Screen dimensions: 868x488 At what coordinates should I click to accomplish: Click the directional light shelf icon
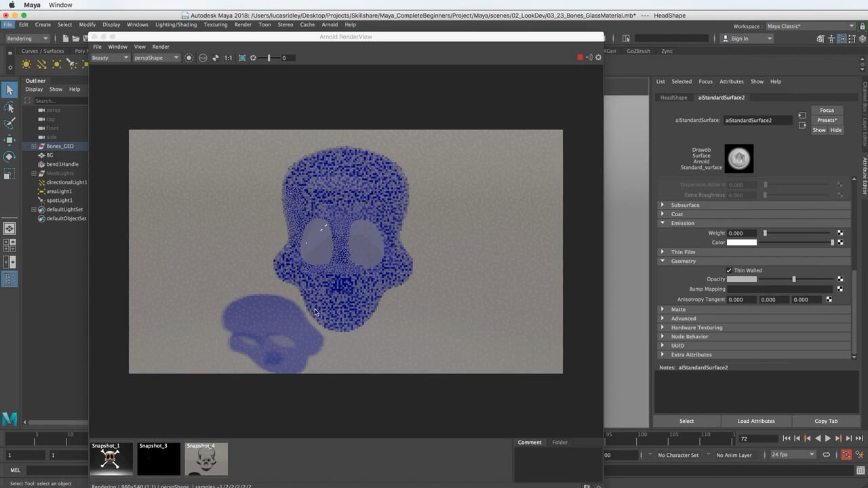click(41, 64)
